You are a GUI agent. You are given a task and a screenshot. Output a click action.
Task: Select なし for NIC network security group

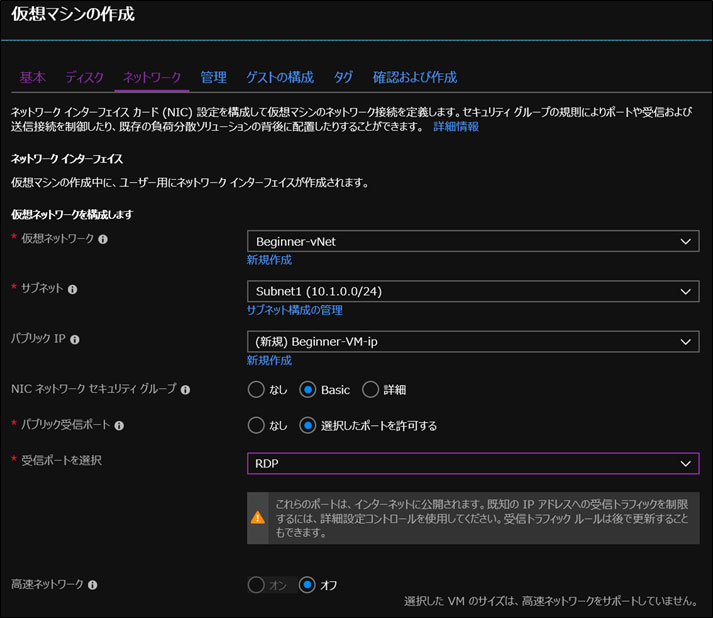256,389
